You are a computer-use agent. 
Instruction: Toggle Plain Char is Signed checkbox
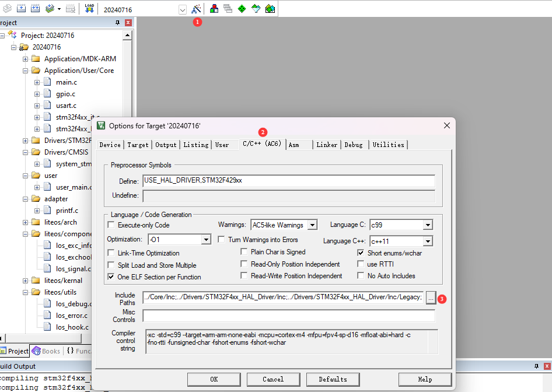click(x=244, y=251)
